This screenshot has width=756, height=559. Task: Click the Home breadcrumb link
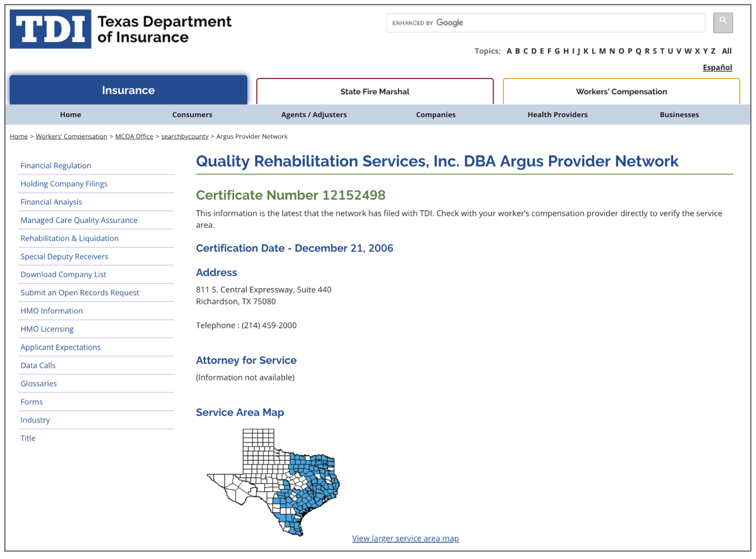tap(19, 136)
